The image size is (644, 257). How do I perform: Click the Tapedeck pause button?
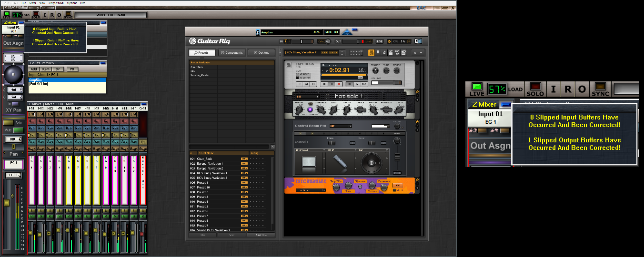(x=332, y=84)
